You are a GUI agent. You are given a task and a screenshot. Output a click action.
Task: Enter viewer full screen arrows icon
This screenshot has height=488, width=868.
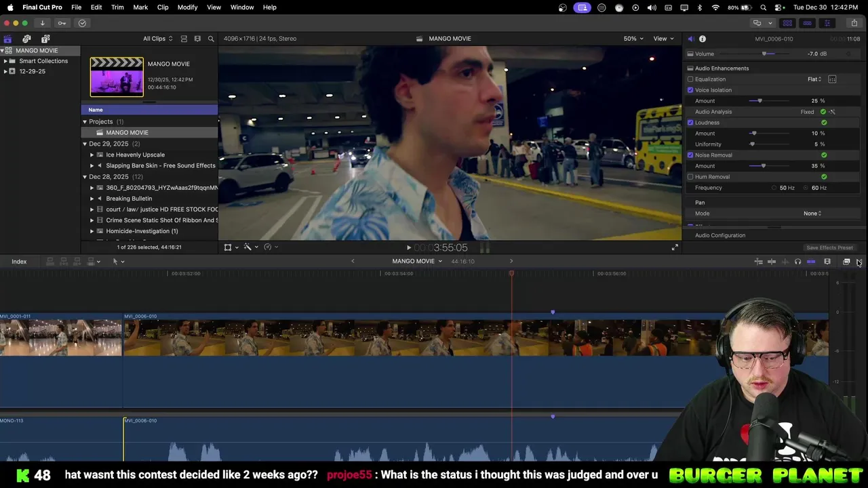click(675, 247)
